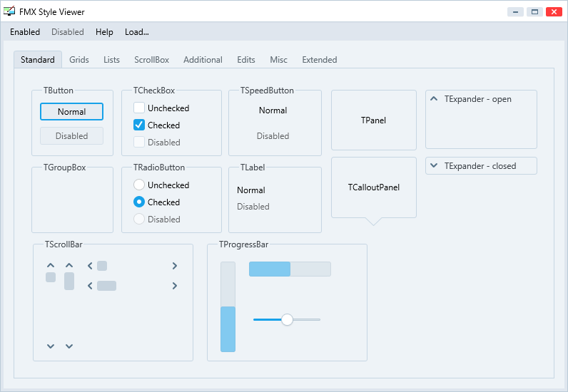This screenshot has width=568, height=392.
Task: Click the first vertical scrollbar up arrow
Action: point(51,265)
